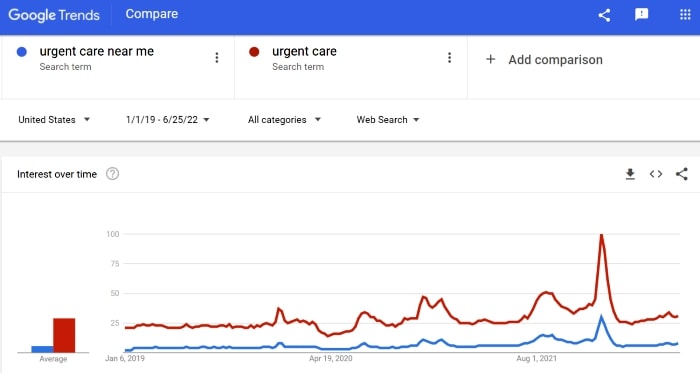The height and width of the screenshot is (373, 700).
Task: Open the Interest over time help icon
Action: (x=112, y=174)
